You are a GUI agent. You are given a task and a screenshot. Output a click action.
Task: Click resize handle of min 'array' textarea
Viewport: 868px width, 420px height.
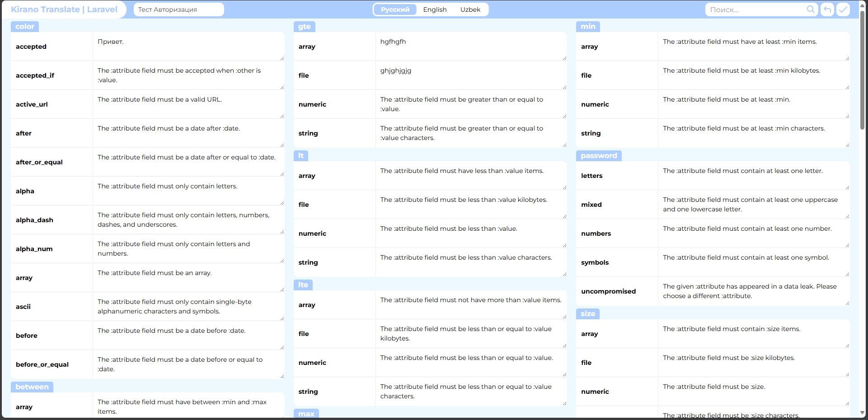pos(847,58)
